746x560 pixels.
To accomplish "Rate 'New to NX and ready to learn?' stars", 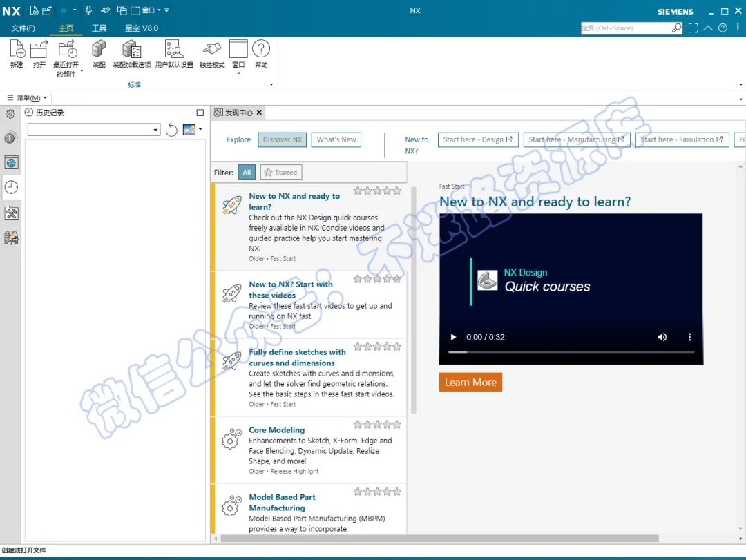I will click(377, 191).
